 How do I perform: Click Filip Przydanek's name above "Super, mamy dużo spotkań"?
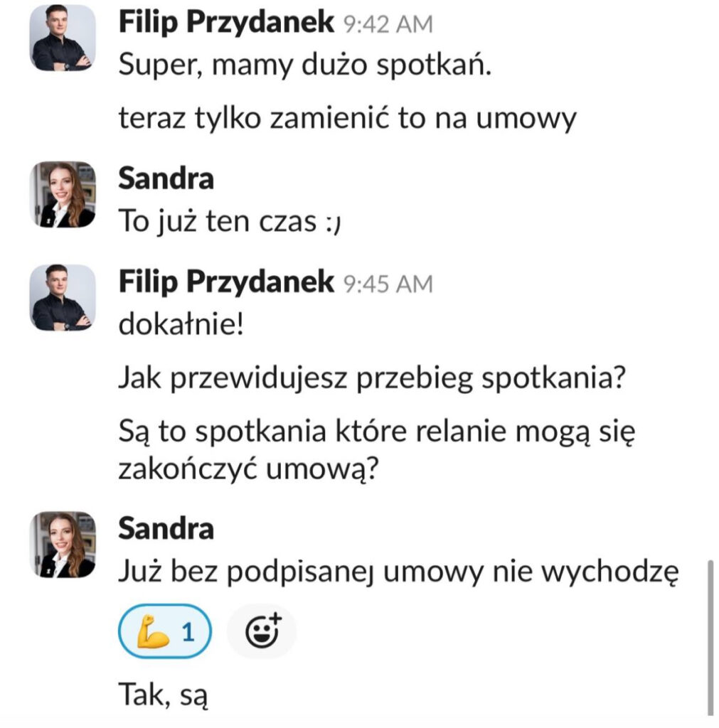226,23
